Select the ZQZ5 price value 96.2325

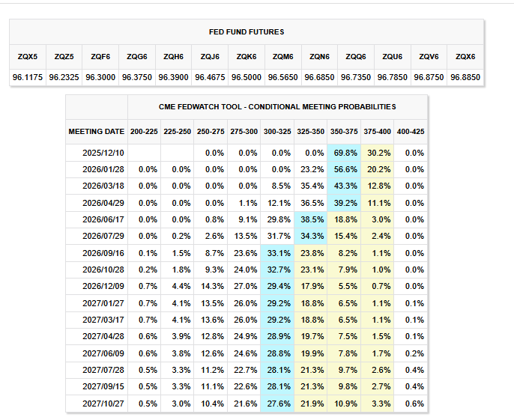tap(64, 77)
